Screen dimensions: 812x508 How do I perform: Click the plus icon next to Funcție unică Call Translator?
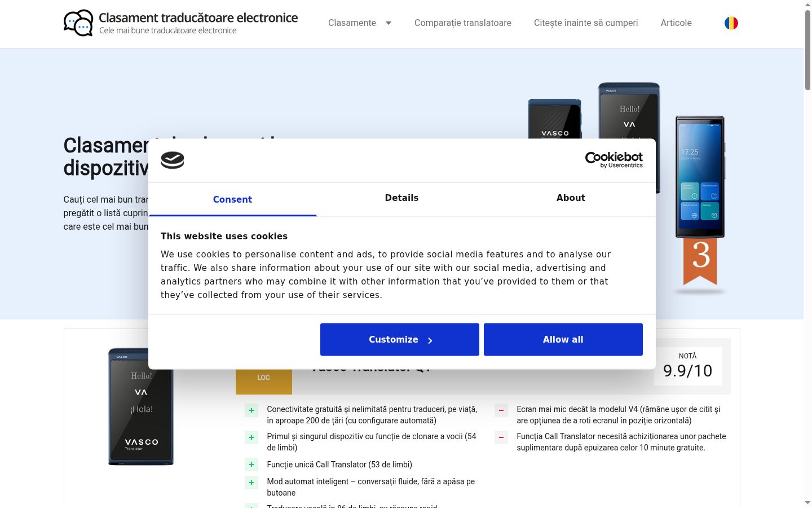click(x=251, y=465)
